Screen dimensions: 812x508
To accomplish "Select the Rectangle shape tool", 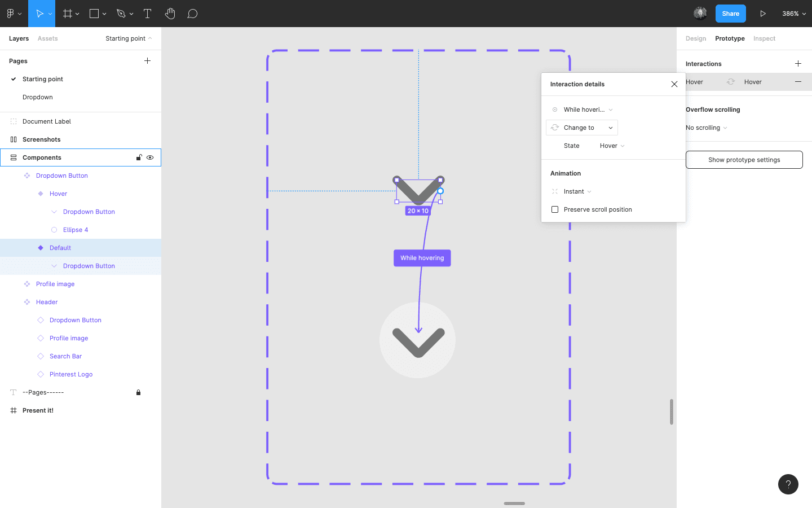I will coord(94,14).
